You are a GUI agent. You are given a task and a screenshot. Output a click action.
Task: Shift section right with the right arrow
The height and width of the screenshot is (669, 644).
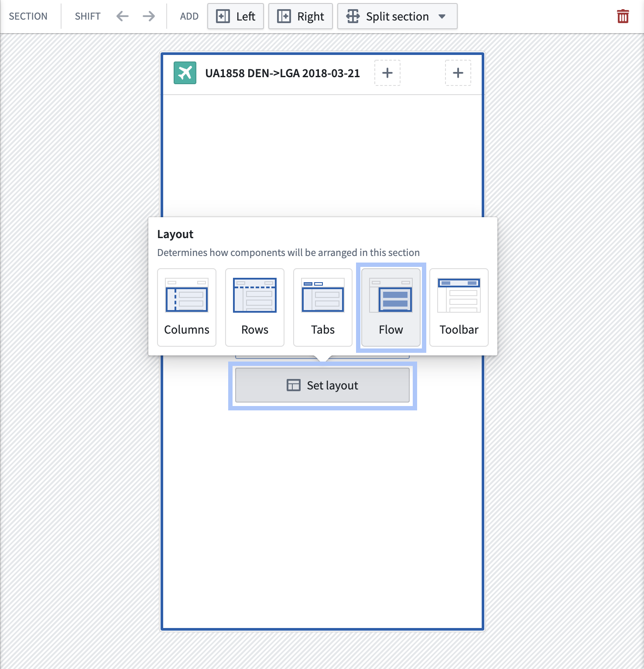tap(149, 17)
